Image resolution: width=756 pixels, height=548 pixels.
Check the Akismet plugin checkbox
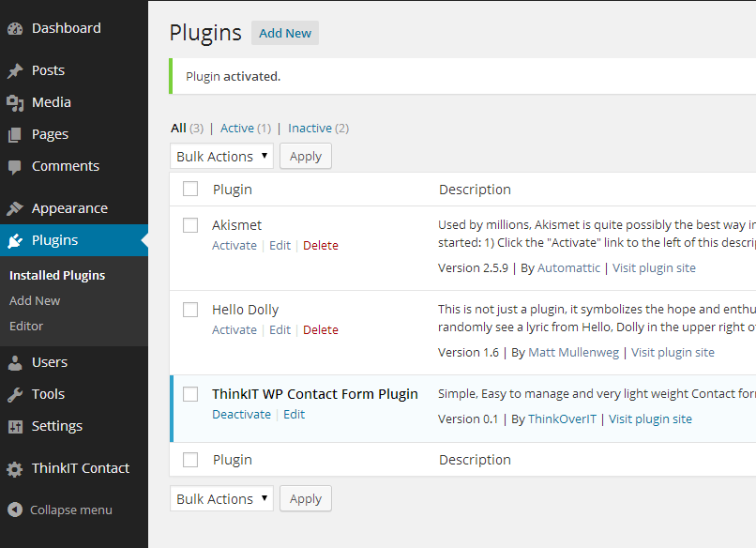(190, 225)
